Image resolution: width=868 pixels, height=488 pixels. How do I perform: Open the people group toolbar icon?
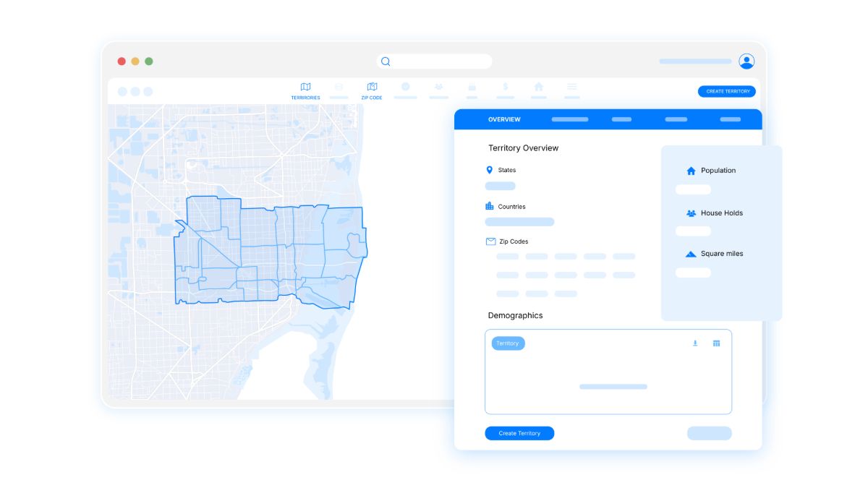438,87
